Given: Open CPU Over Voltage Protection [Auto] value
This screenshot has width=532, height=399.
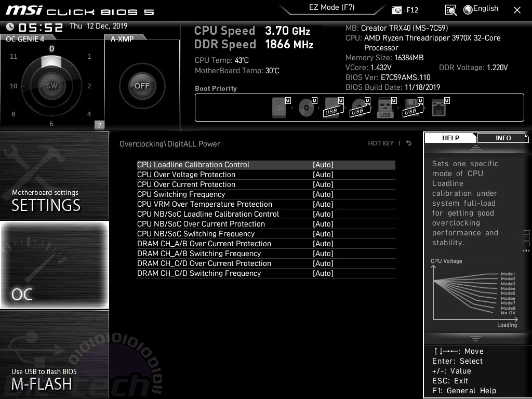Looking at the screenshot, I should (323, 175).
